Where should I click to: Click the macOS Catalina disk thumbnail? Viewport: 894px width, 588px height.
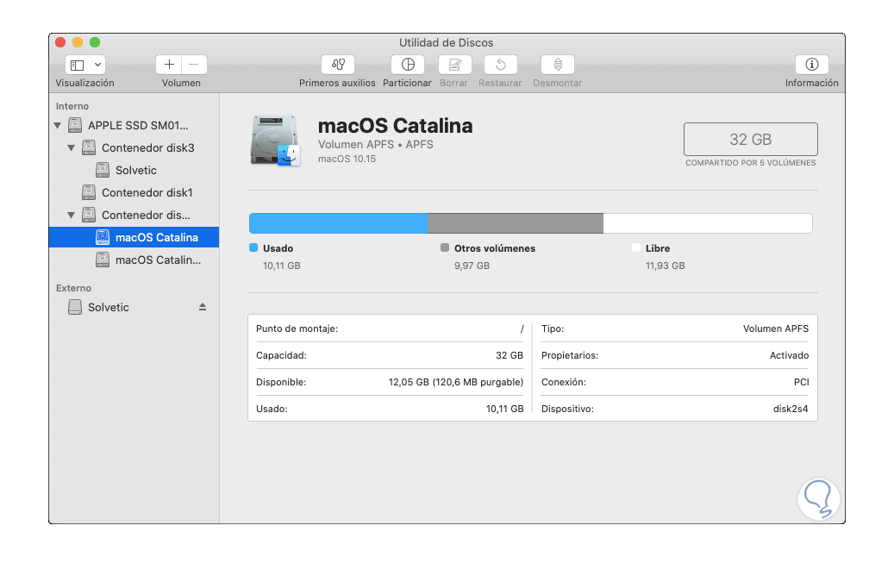pyautogui.click(x=274, y=140)
